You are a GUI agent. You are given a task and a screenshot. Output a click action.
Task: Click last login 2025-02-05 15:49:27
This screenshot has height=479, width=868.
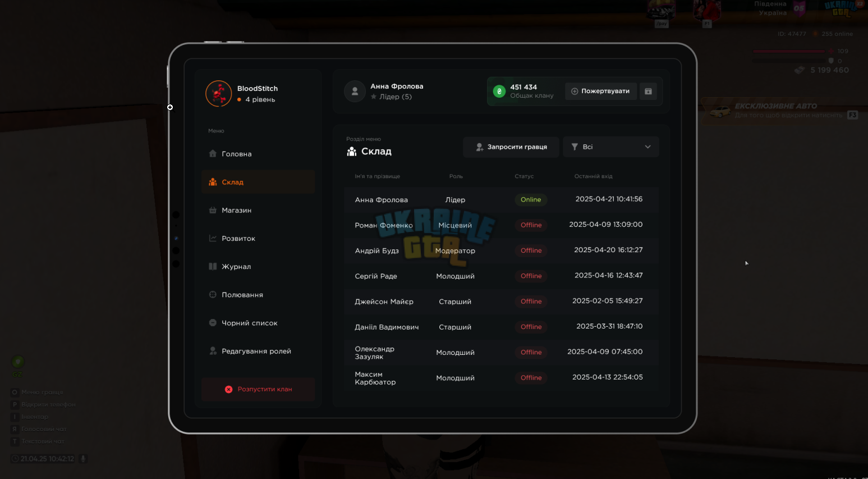tap(608, 301)
